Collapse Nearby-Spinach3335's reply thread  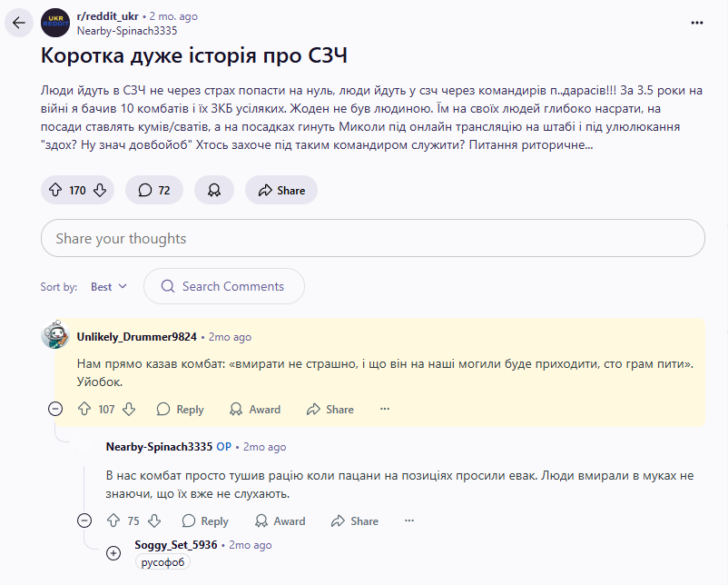84,521
